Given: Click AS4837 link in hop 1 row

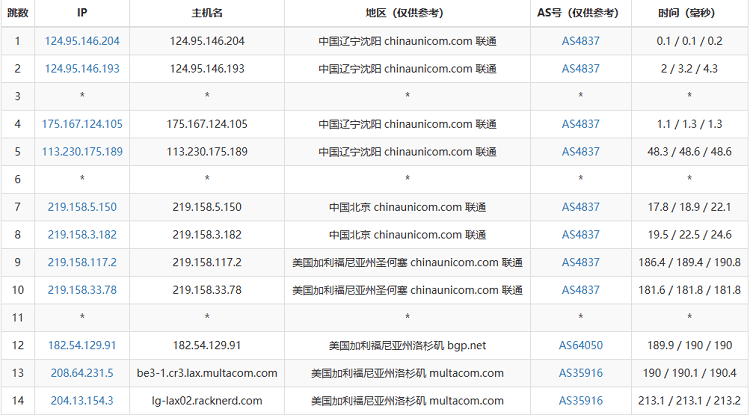Looking at the screenshot, I should point(581,41).
